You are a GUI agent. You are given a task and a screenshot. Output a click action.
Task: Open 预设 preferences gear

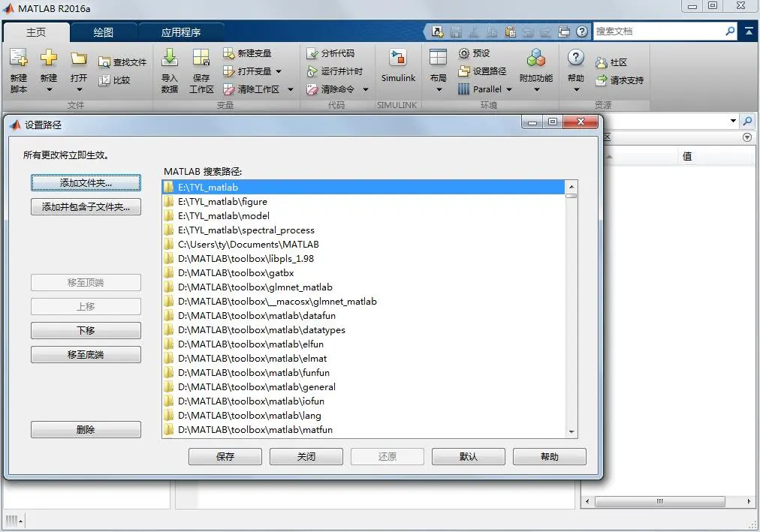pos(474,53)
